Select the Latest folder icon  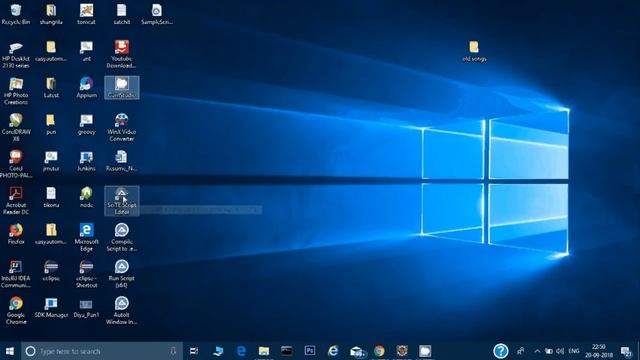51,88
